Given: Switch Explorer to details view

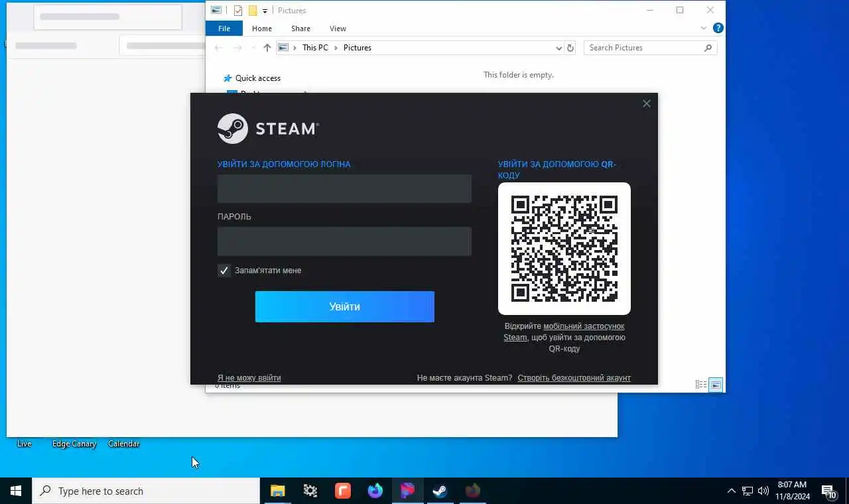Looking at the screenshot, I should [x=701, y=385].
